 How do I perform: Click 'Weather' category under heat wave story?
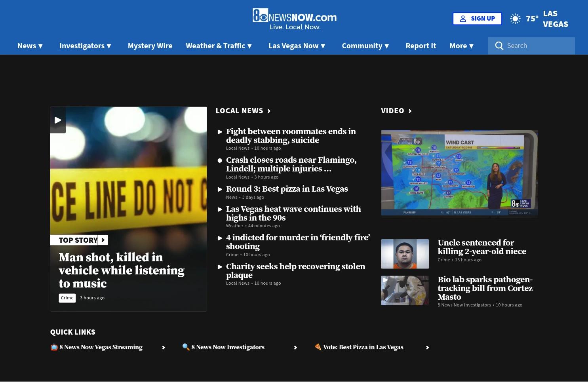[235, 226]
